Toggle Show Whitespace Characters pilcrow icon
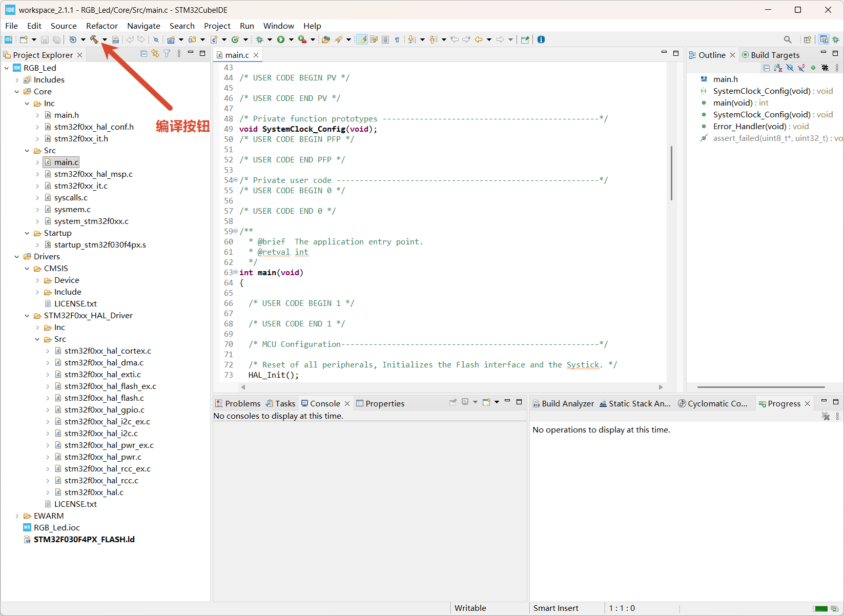Image resolution: width=844 pixels, height=616 pixels. [397, 39]
